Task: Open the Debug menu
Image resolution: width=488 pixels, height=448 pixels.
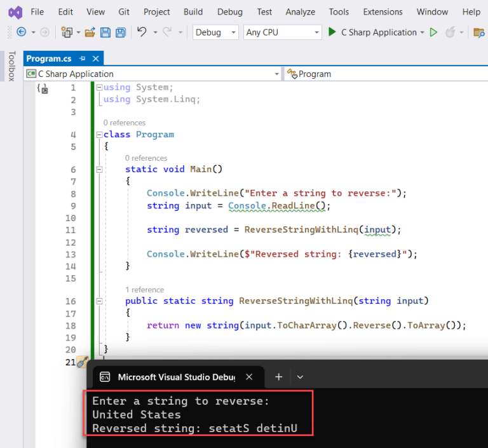Action: [x=229, y=12]
